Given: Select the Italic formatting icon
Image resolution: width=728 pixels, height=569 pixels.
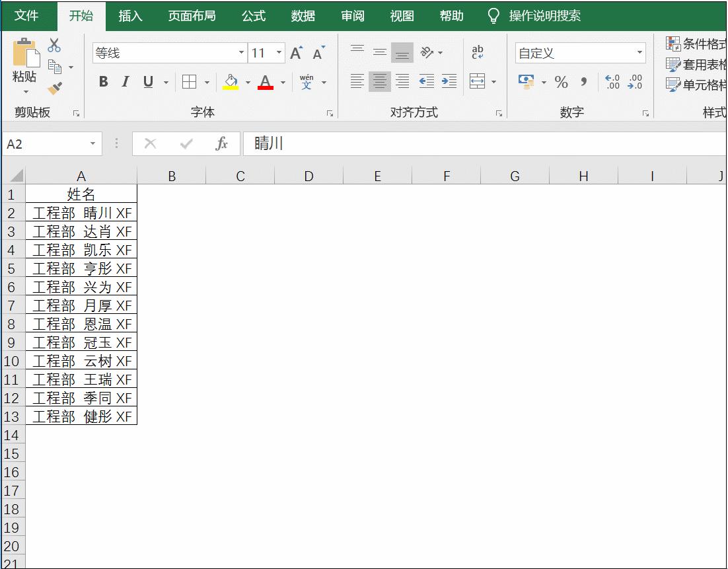Looking at the screenshot, I should 125,82.
